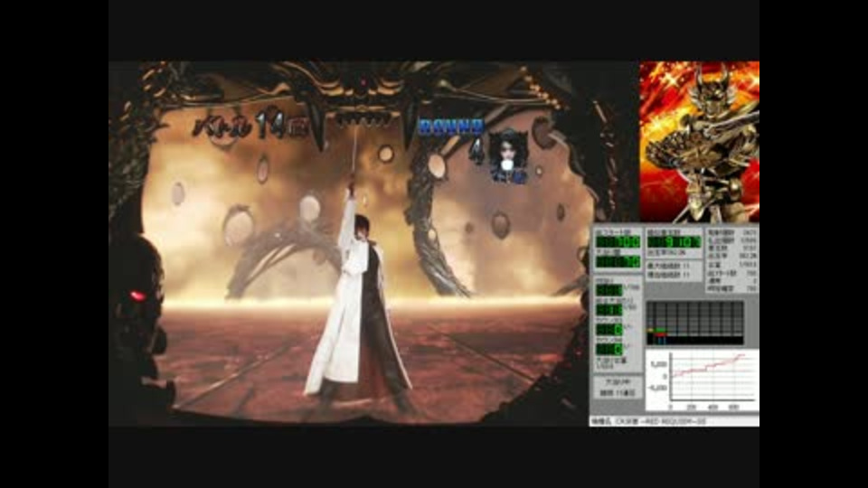Click the machine name bar at panel bottom
Viewport: 868px width, 488px height.
[x=674, y=422]
